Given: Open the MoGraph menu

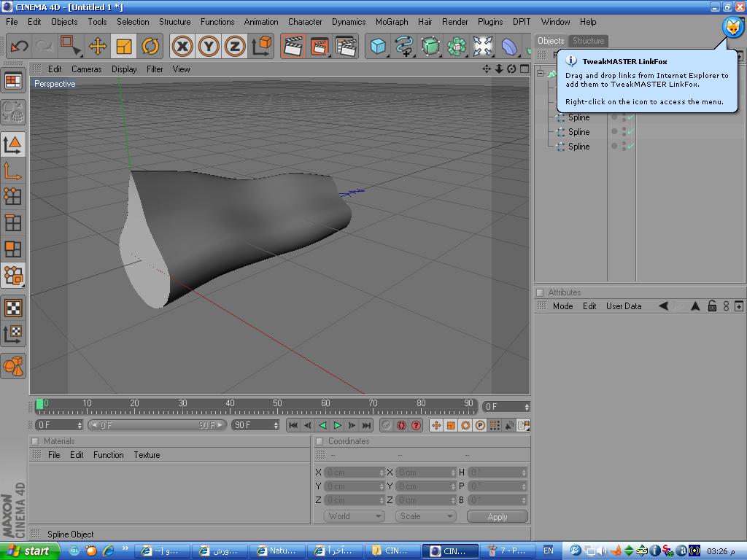Looking at the screenshot, I should click(392, 22).
